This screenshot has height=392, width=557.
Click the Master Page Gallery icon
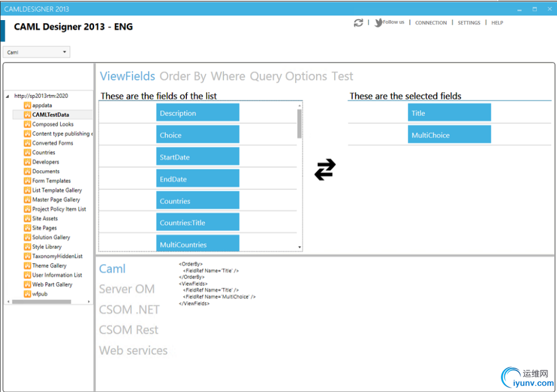(x=27, y=200)
